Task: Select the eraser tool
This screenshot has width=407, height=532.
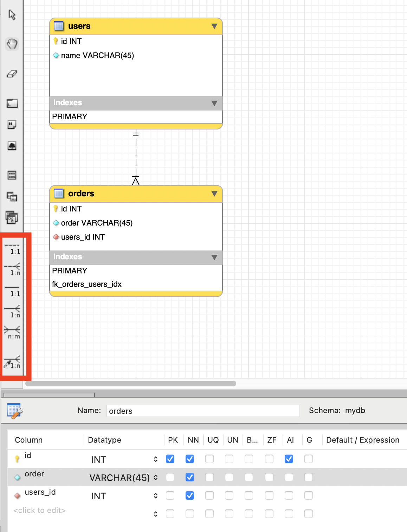Action: 12,74
